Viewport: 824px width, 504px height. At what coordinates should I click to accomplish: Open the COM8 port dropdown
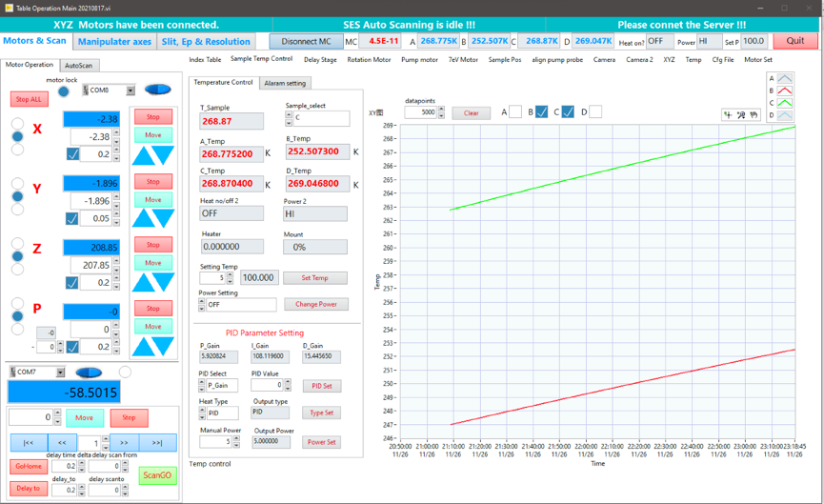[131, 91]
